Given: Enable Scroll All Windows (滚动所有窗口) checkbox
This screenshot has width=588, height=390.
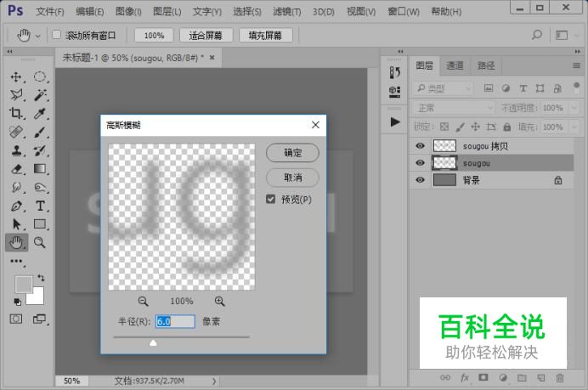Looking at the screenshot, I should [56, 35].
